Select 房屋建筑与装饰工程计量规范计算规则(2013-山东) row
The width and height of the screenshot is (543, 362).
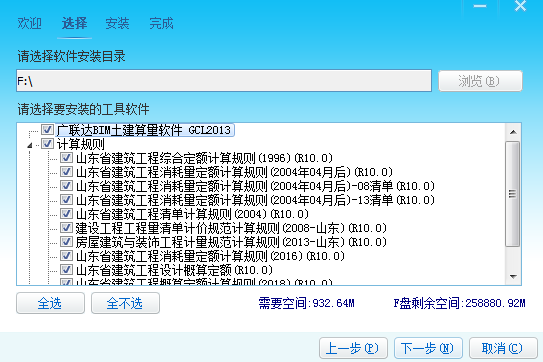pyautogui.click(x=231, y=242)
